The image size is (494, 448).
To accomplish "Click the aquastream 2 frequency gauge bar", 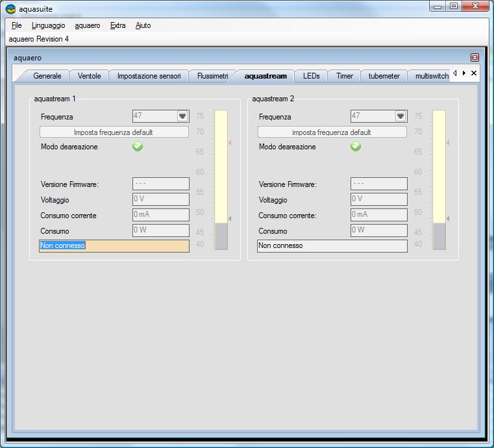I will [439, 180].
